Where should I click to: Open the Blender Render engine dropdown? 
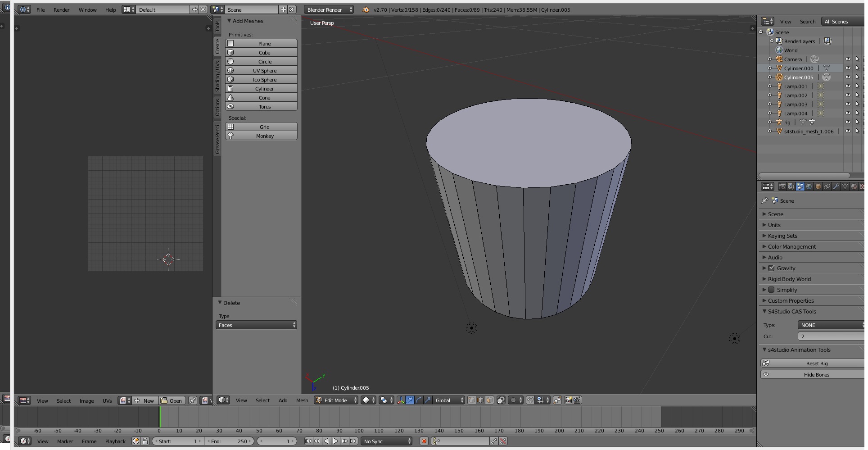(x=329, y=10)
